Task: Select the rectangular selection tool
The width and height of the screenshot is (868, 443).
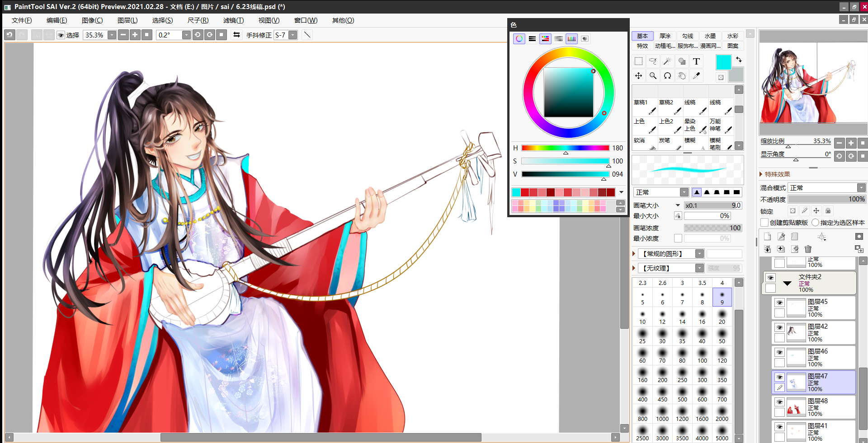Action: tap(638, 61)
